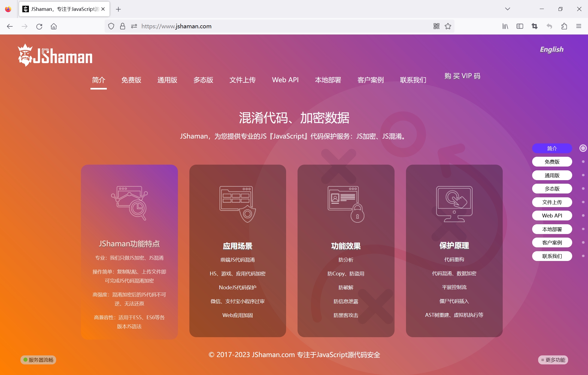Select the page dot beside 文件上传

tap(583, 202)
